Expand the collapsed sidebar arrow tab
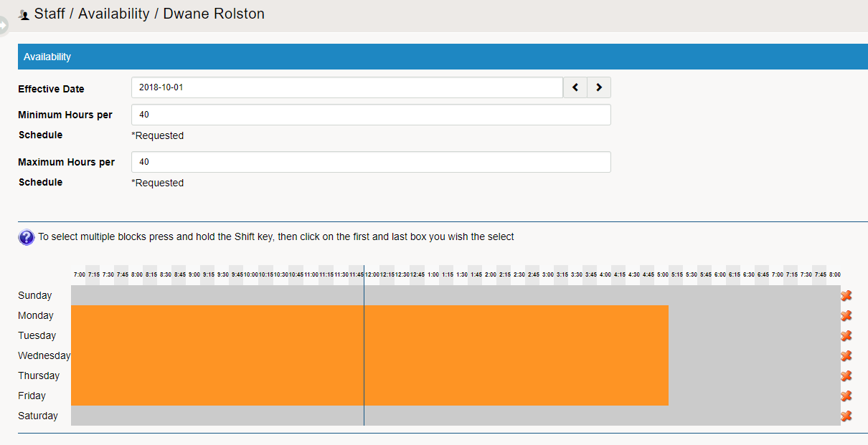Image resolution: width=868 pixels, height=445 pixels. coord(4,26)
